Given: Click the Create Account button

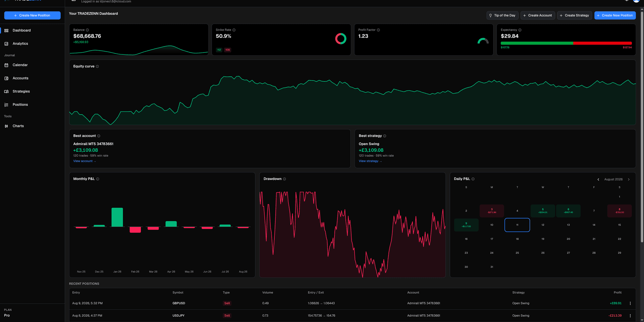Looking at the screenshot, I should (537, 15).
